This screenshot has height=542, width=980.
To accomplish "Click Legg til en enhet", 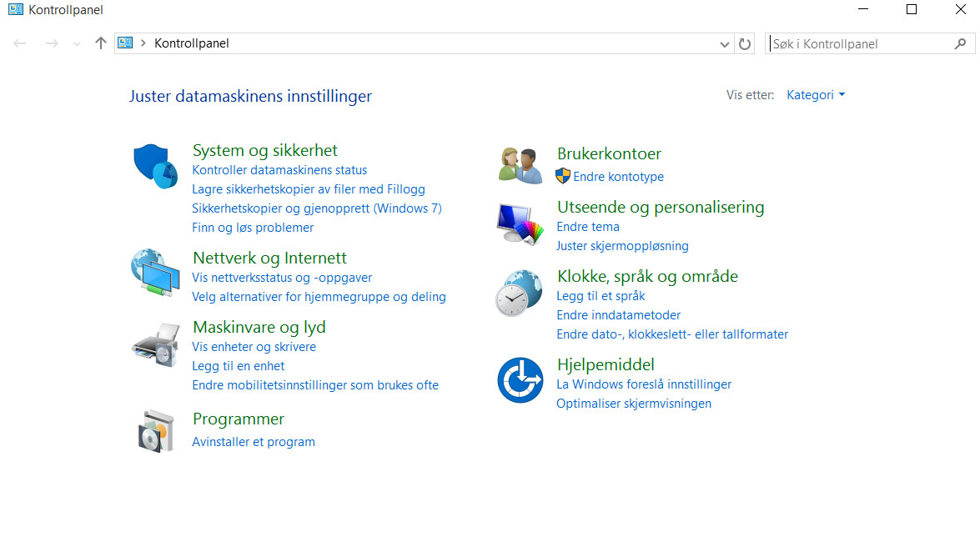I will 239,366.
